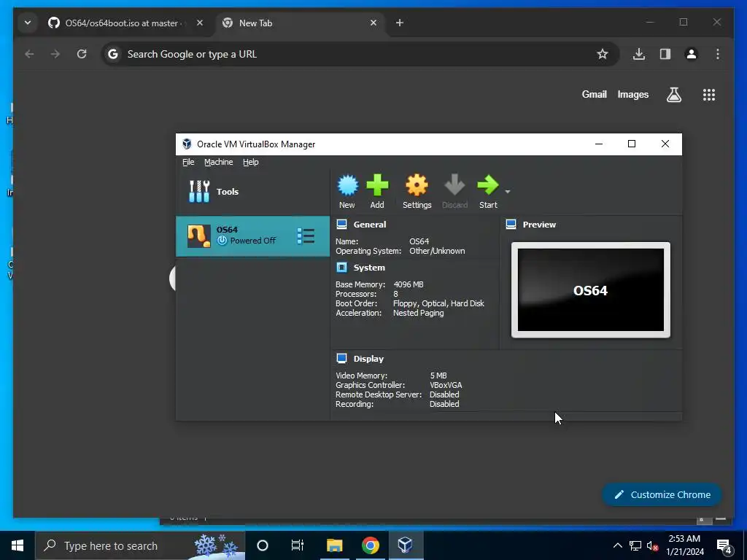Open the muted volume tray icon
747x560 pixels.
[652, 545]
